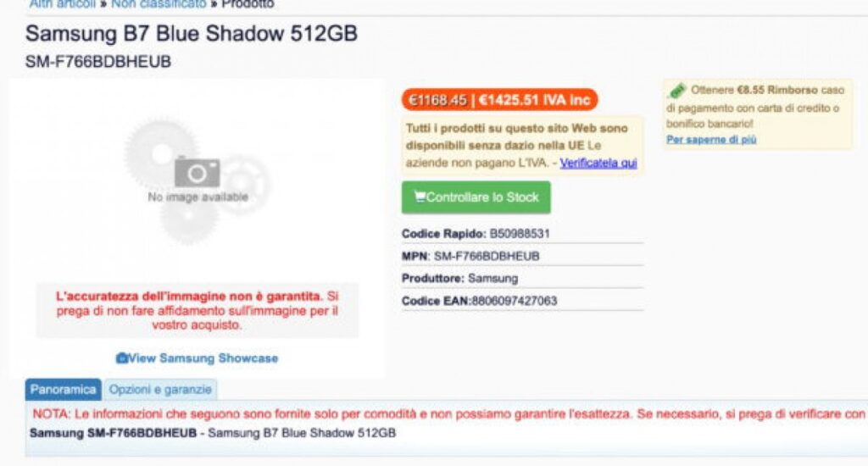Screen dimensions: 868x466
Task: Click the Samsung B7 Blue Shadow 512GB heading
Action: [192, 34]
